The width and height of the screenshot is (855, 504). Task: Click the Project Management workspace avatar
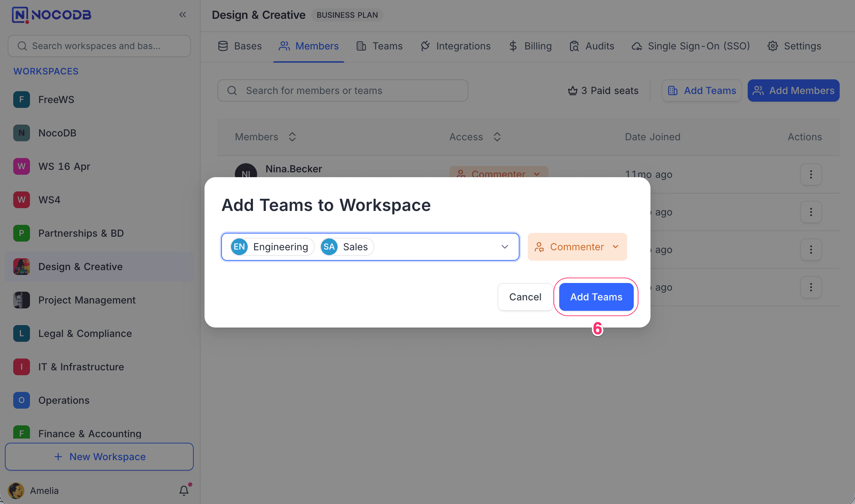pos(22,300)
